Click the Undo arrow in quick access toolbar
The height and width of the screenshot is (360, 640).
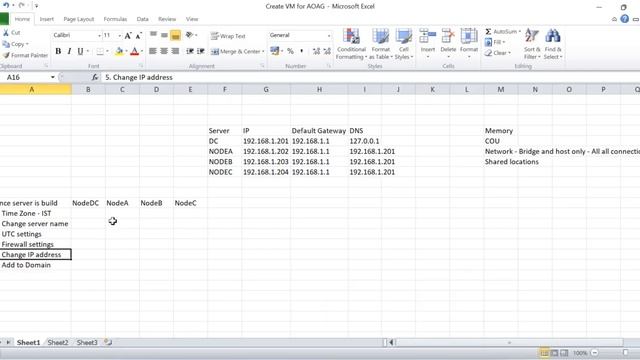(6, 6)
